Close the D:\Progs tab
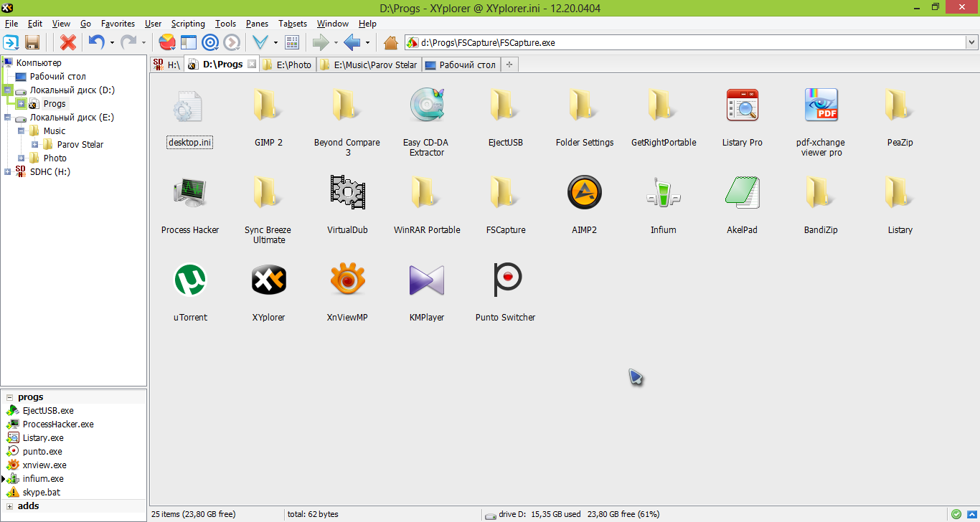 click(x=251, y=64)
